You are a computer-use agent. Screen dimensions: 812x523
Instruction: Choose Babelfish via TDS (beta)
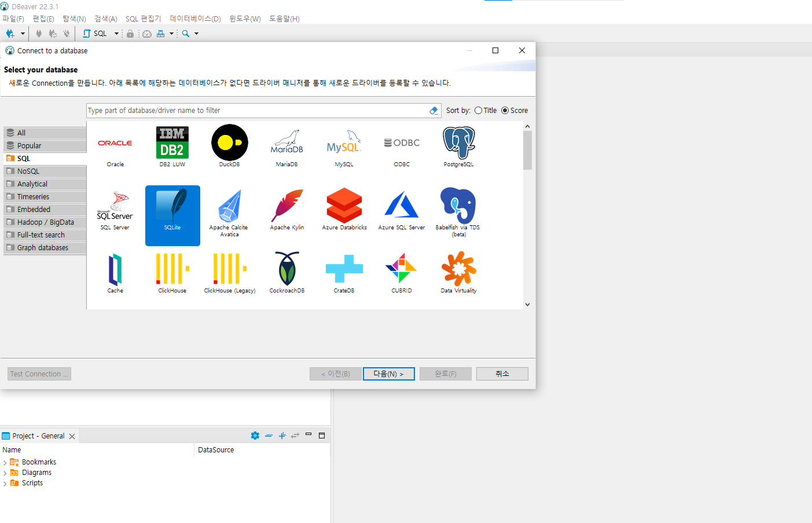[x=459, y=213]
